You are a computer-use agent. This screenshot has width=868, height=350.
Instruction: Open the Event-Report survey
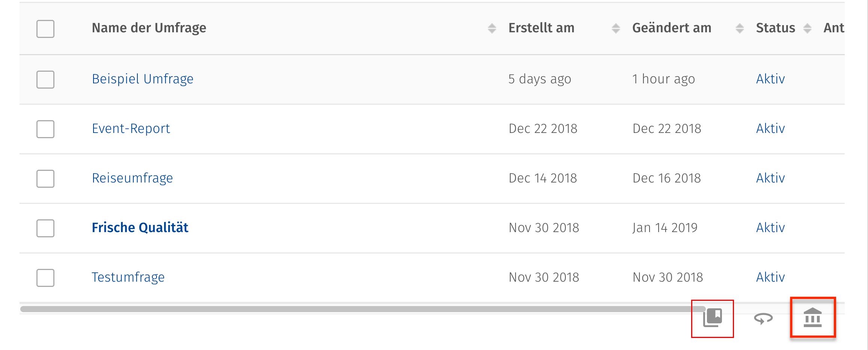click(131, 128)
